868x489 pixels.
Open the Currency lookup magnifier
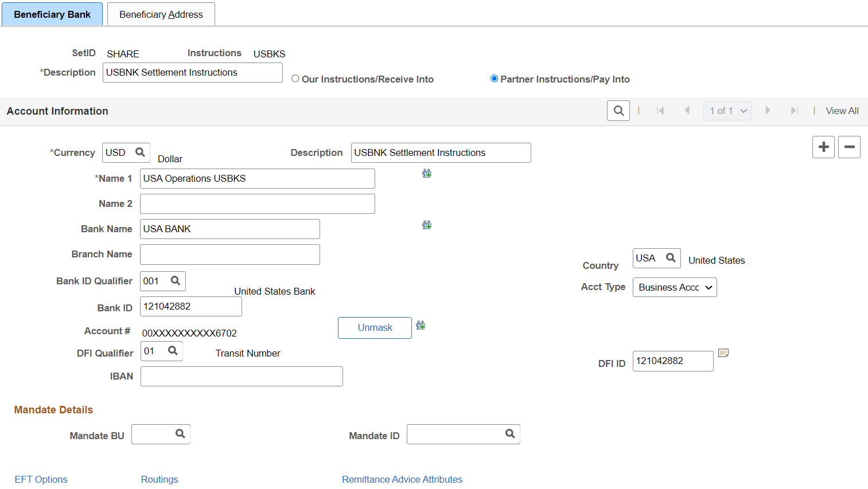pos(140,152)
